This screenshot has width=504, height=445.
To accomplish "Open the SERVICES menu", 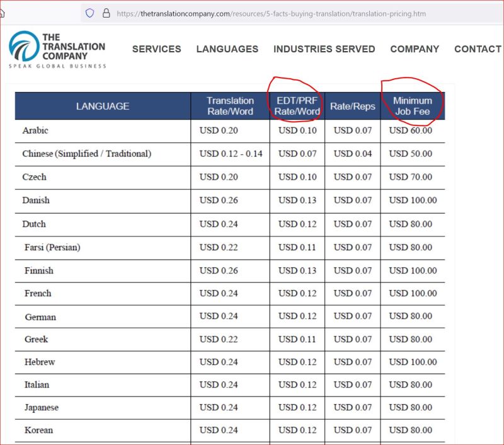I will click(x=156, y=49).
